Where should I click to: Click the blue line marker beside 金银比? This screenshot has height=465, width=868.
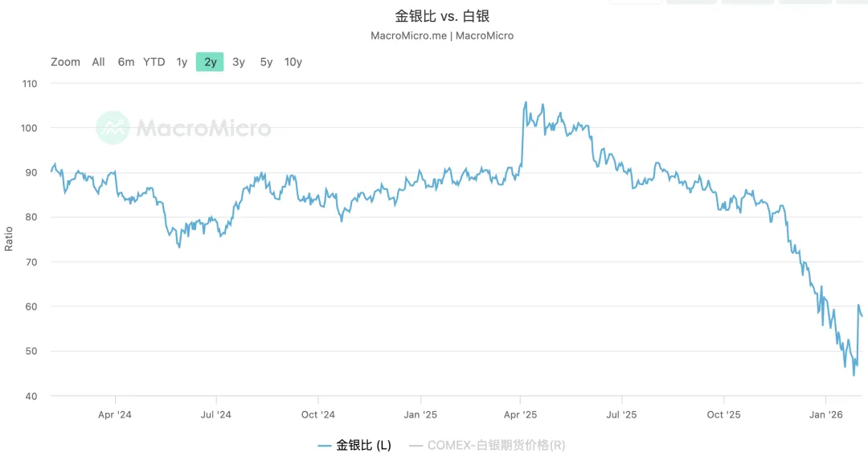pyautogui.click(x=325, y=445)
